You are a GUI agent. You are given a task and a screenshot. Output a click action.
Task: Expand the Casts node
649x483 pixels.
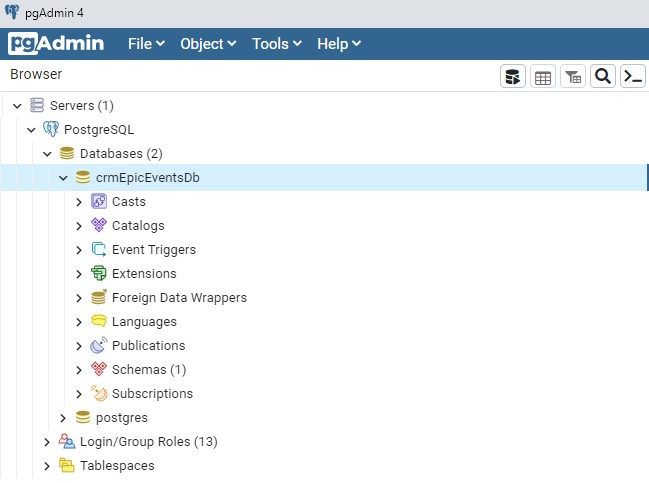click(79, 202)
